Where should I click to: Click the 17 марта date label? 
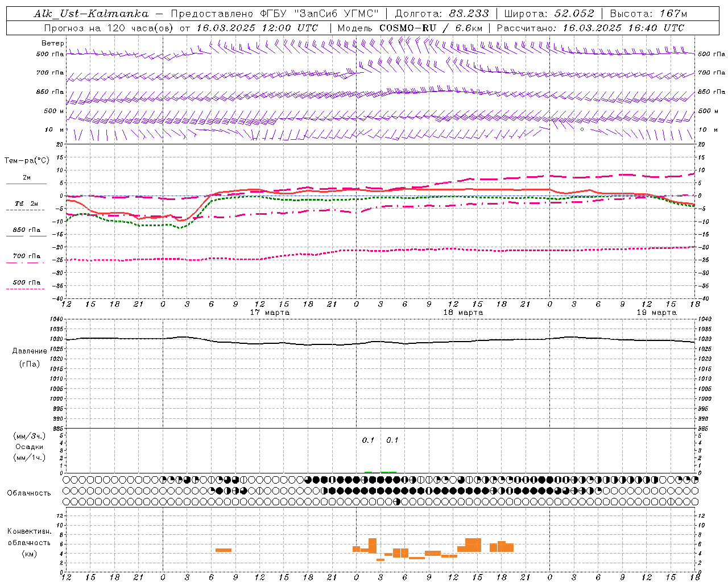pos(270,313)
